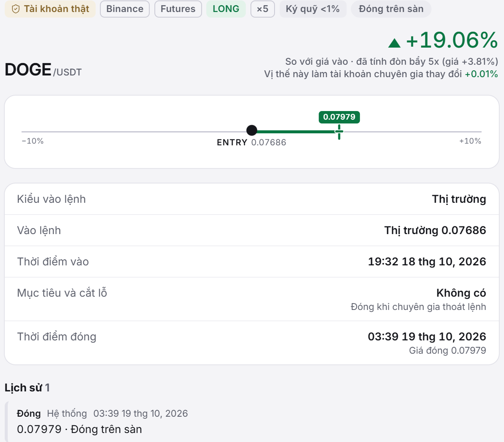Click the black entry dot on the price line
504x442 pixels.
coord(252,130)
